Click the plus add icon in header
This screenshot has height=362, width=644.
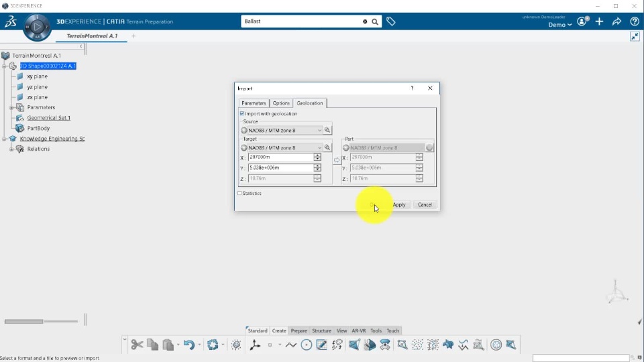pyautogui.click(x=599, y=21)
